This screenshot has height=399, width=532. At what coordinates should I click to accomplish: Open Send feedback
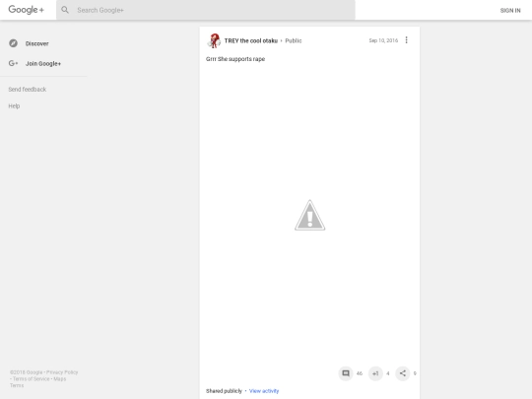[x=28, y=90]
